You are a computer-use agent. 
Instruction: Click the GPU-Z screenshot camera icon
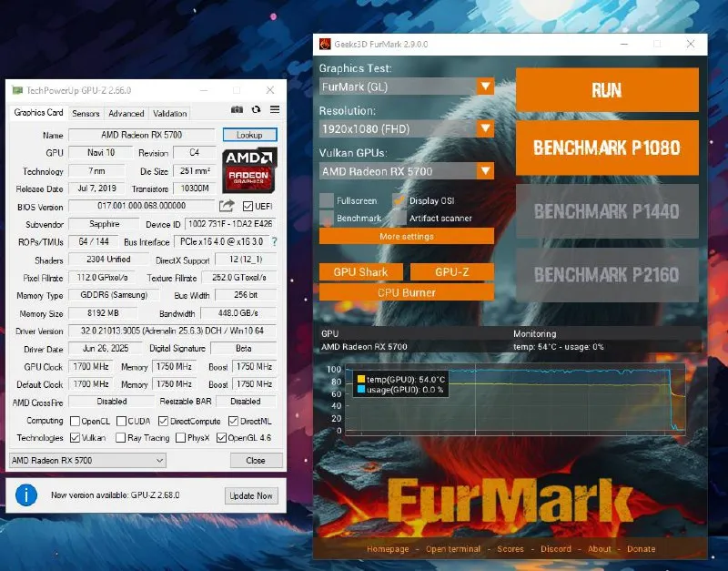coord(238,110)
